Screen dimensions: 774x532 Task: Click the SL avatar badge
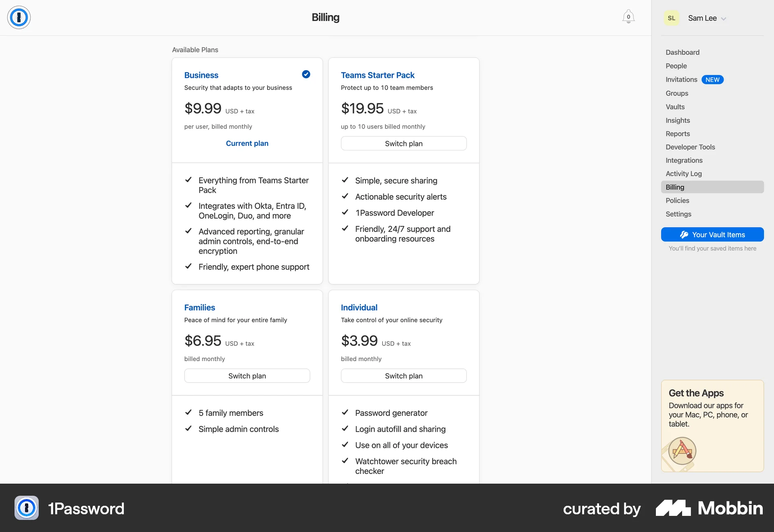coord(671,18)
